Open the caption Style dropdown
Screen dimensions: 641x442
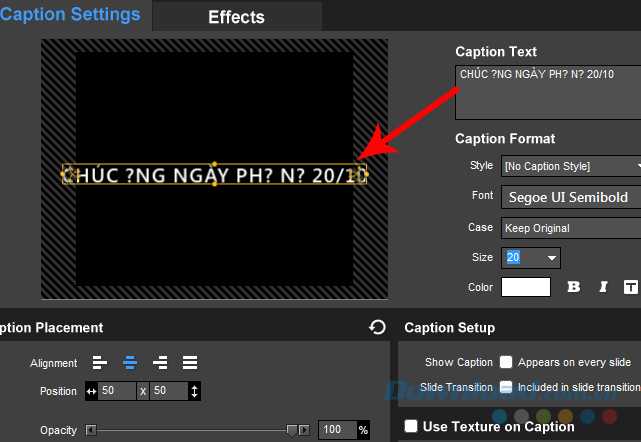(570, 166)
